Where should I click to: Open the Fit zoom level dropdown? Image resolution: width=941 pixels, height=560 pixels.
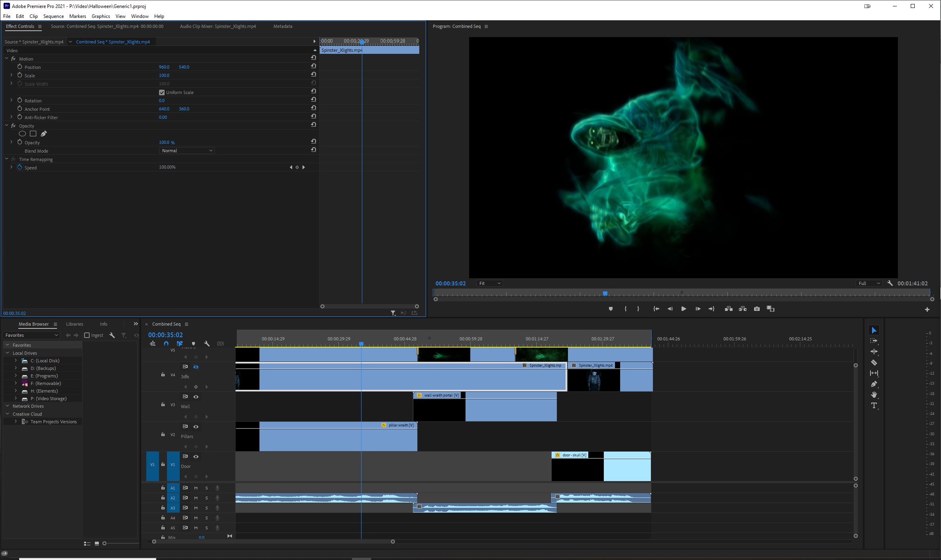tap(489, 283)
